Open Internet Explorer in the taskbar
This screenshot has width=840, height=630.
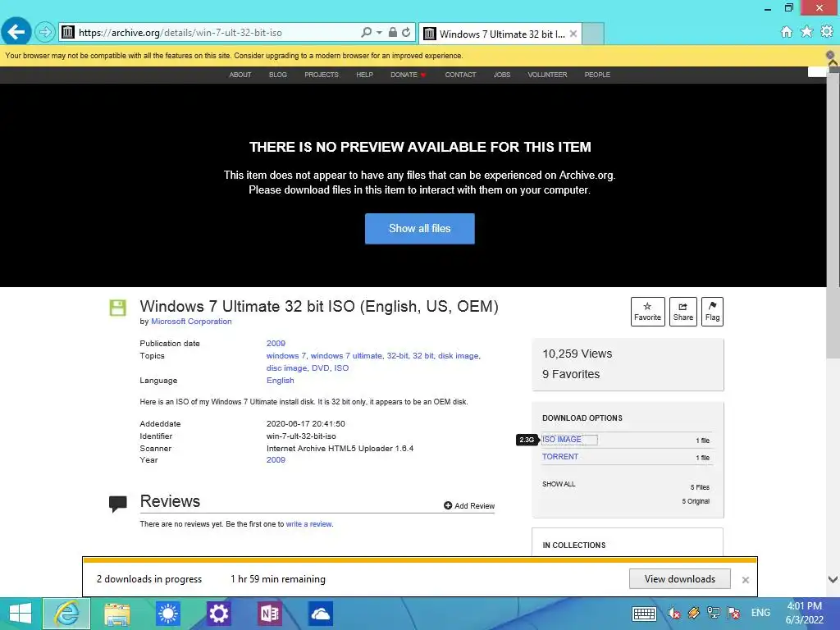[66, 614]
